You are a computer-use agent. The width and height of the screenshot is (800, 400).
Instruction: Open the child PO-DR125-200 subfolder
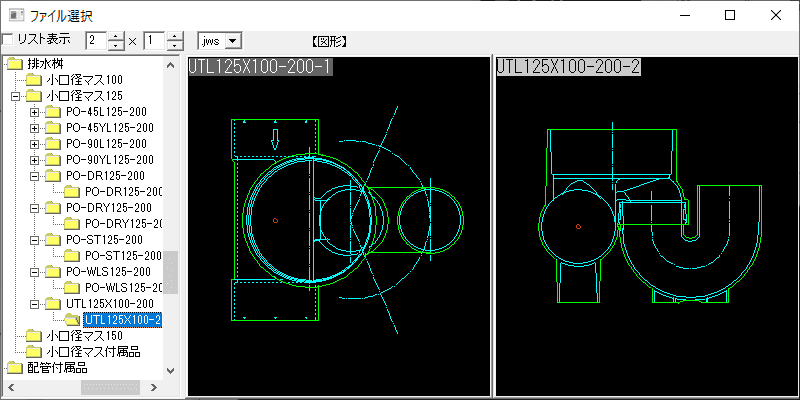[x=123, y=192]
